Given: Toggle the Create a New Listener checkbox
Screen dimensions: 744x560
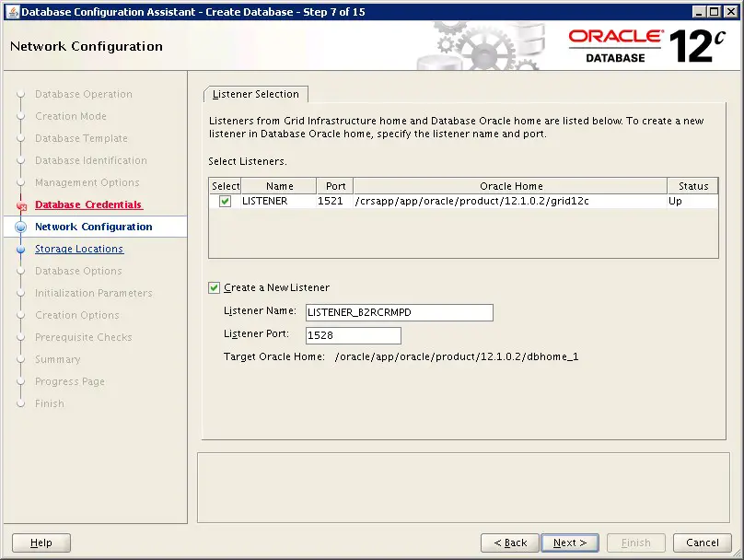Looking at the screenshot, I should [x=214, y=287].
